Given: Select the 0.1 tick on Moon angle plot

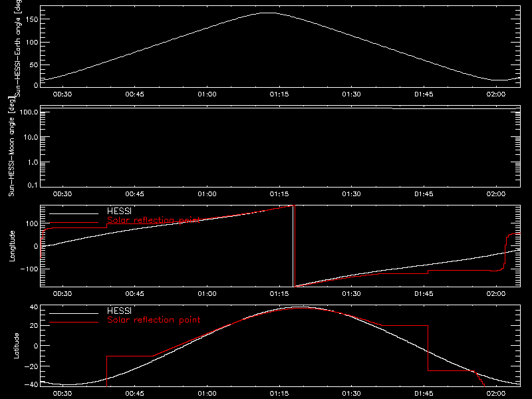Looking at the screenshot, I should (33, 185).
